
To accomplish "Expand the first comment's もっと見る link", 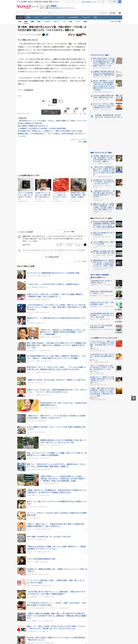I will (x=33, y=241).
